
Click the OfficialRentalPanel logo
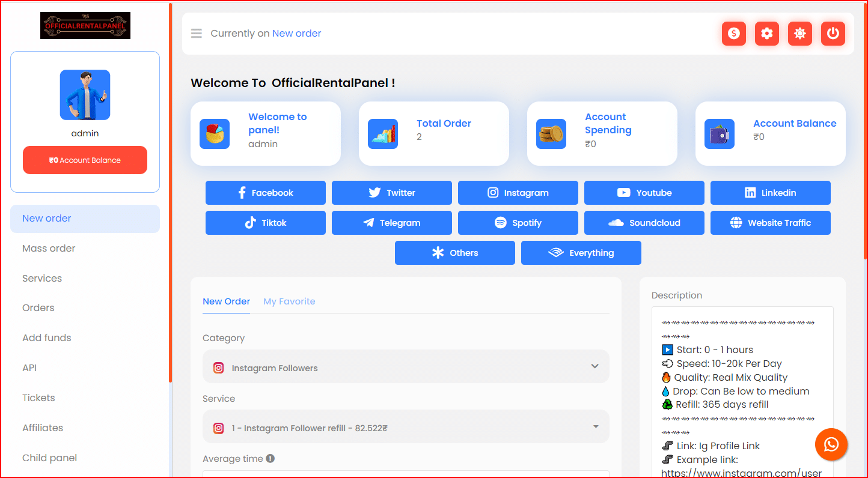pos(85,25)
